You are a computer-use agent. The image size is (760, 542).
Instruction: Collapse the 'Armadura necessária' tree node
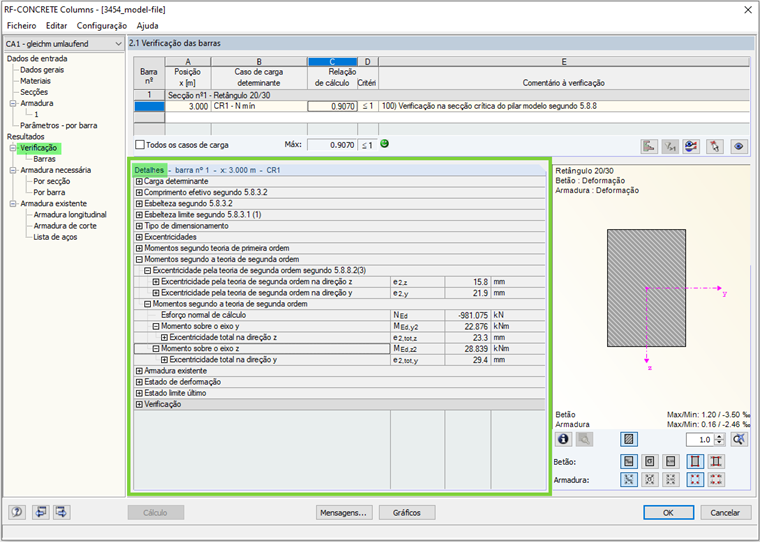click(13, 170)
